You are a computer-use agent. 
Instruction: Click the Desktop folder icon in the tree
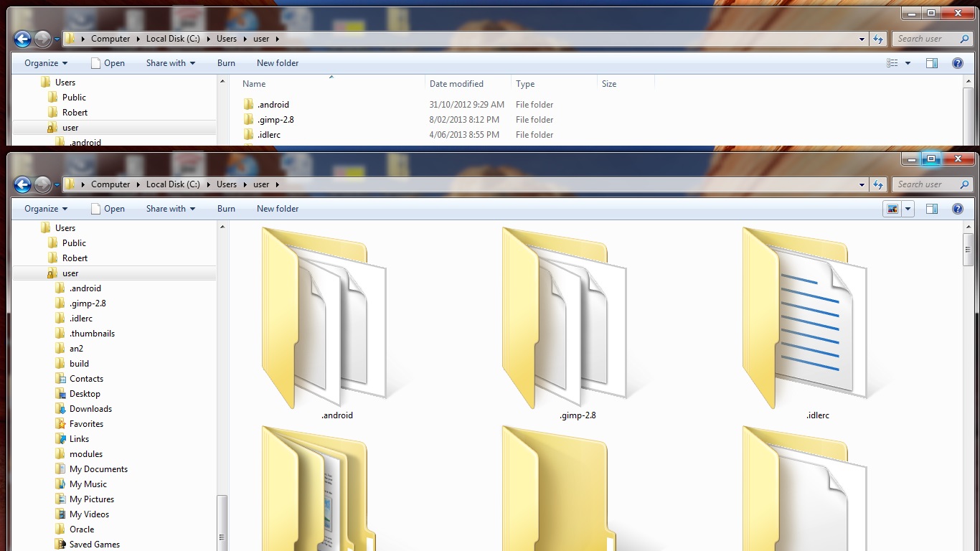[x=61, y=394]
